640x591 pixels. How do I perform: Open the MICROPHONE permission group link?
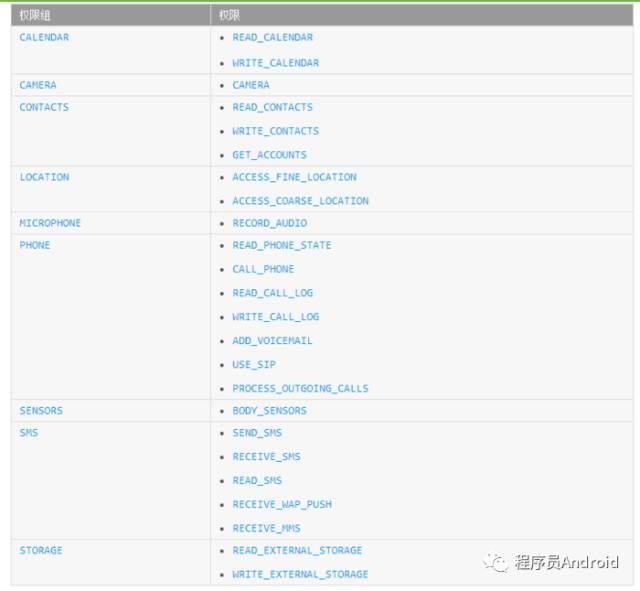(50, 223)
